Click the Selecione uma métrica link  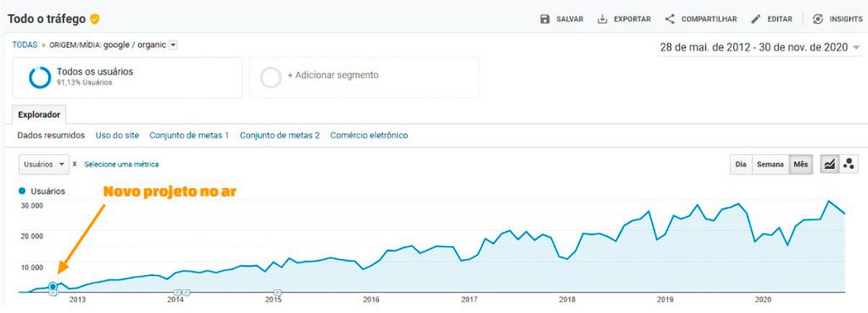(121, 165)
